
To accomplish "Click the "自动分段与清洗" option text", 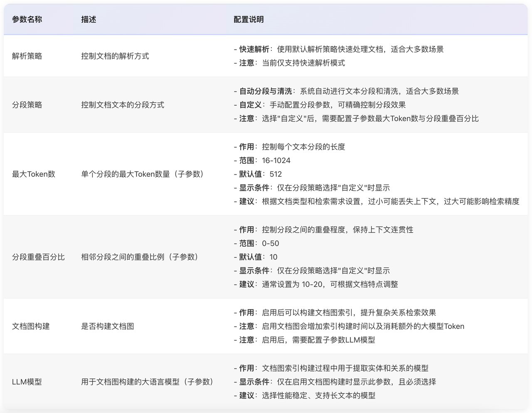I will click(260, 91).
